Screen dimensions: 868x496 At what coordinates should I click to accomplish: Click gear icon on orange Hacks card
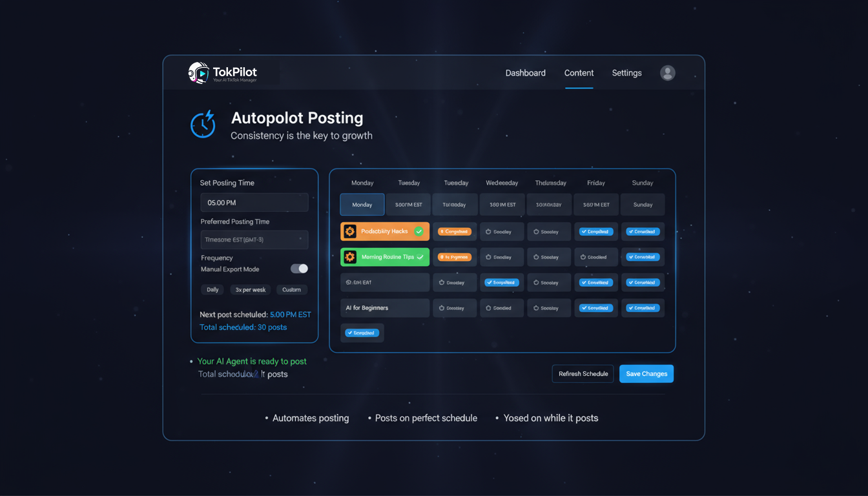tap(350, 231)
